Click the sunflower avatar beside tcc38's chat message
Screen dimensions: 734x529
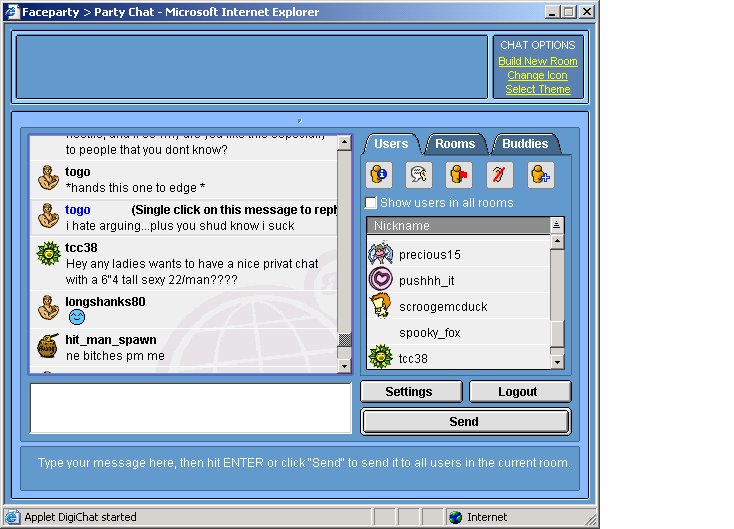pos(49,253)
